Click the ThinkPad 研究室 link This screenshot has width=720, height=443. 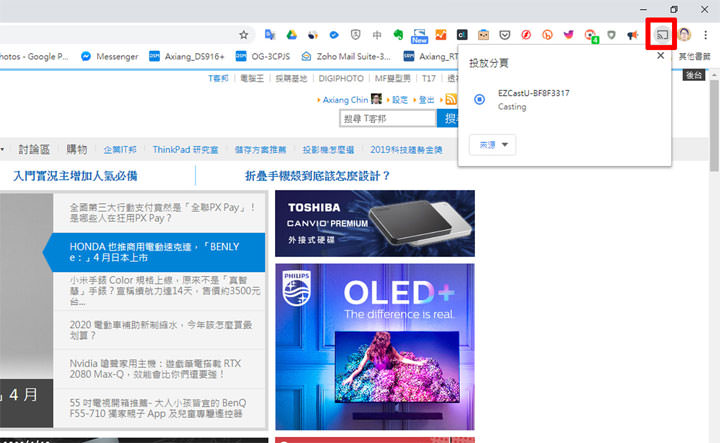(x=185, y=149)
